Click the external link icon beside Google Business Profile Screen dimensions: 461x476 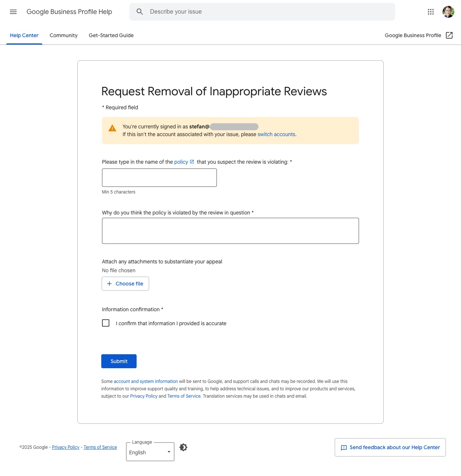pos(449,35)
